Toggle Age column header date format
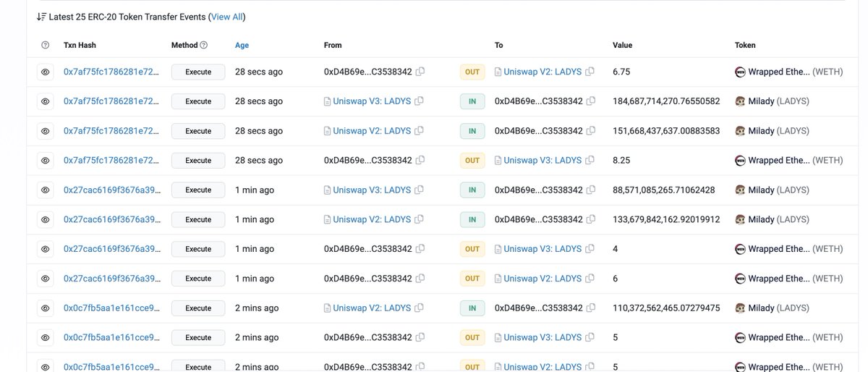 [242, 45]
